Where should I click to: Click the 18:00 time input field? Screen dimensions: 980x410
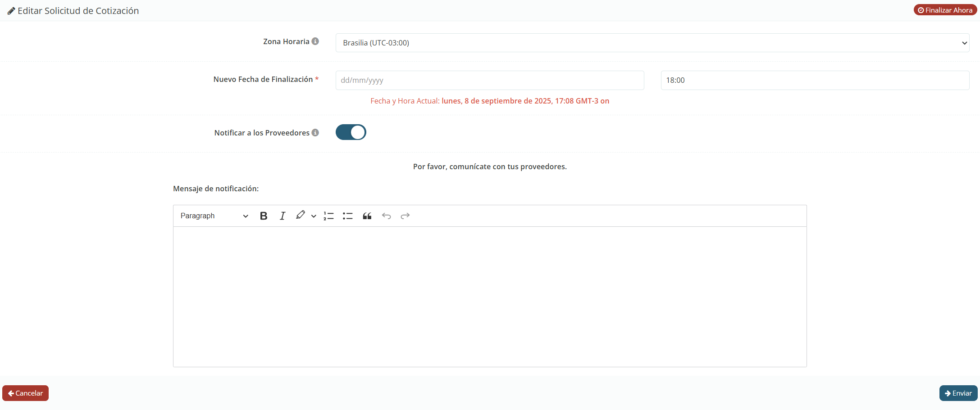coord(815,80)
